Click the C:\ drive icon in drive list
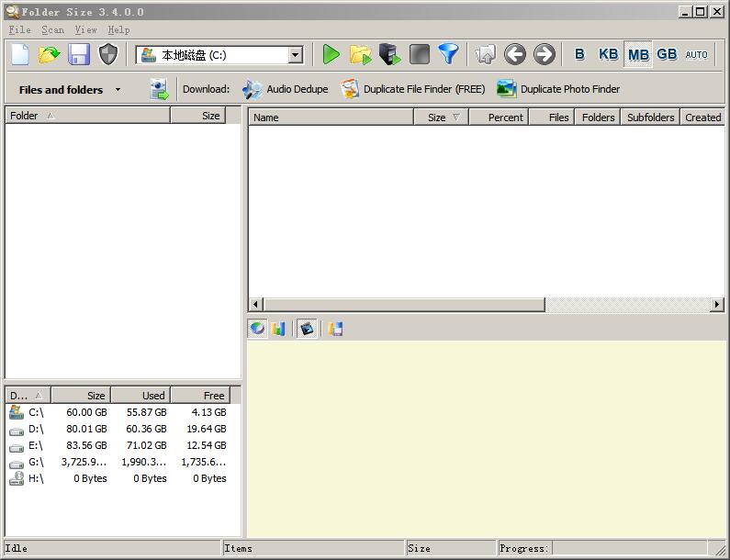This screenshot has height=560, width=730. click(17, 412)
